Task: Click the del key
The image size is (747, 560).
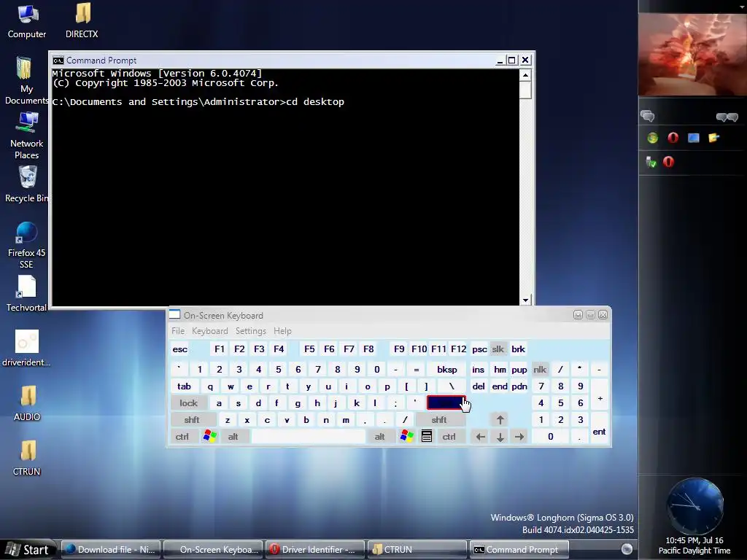Action: 479,386
